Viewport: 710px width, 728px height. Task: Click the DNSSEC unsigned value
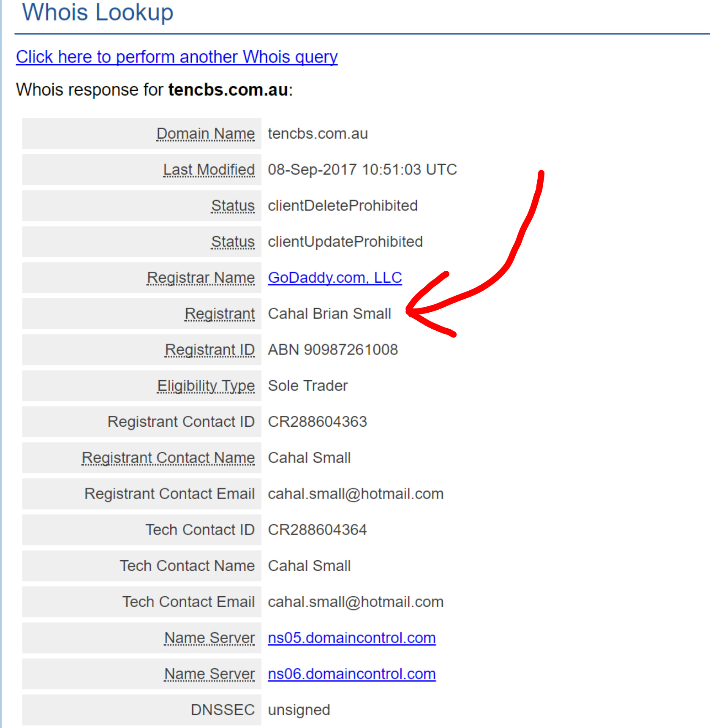(x=299, y=710)
